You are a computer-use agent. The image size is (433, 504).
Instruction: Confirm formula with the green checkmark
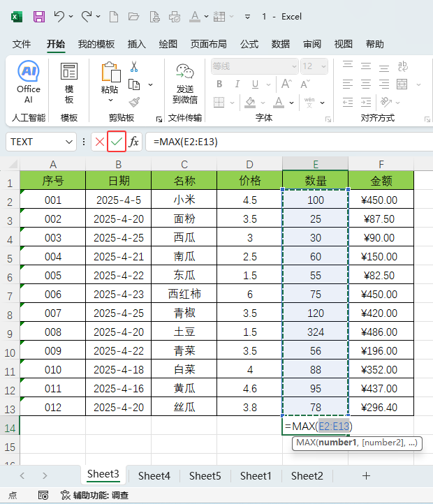(x=117, y=142)
